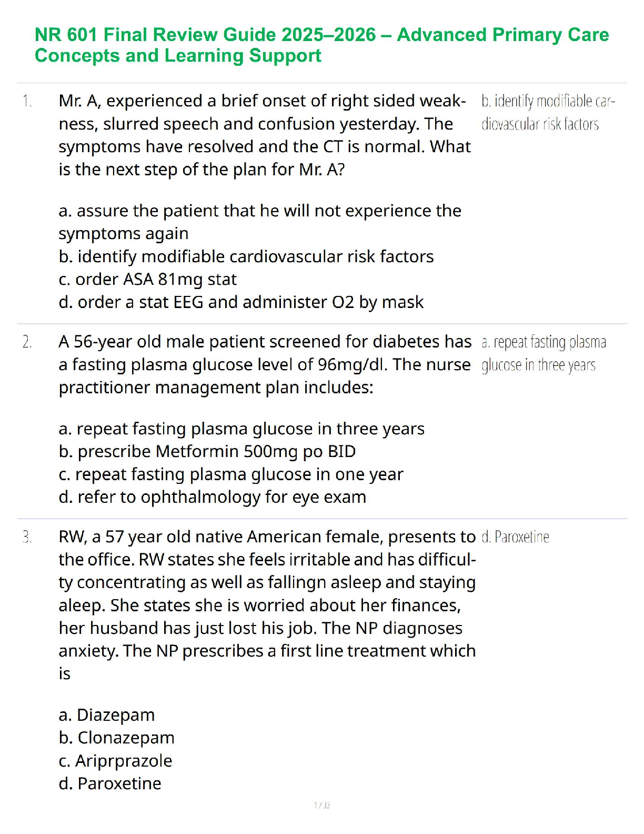
Task: Click question number 3 marker
Action: [27, 537]
